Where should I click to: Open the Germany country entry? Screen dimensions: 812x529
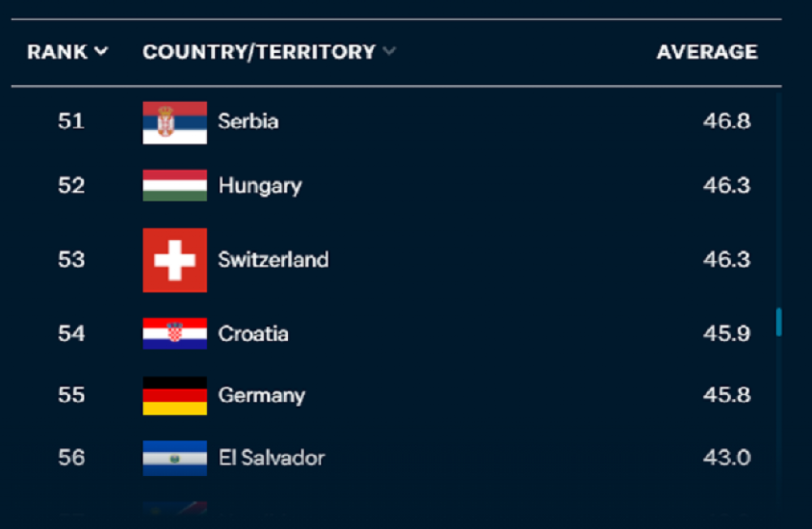pos(262,395)
